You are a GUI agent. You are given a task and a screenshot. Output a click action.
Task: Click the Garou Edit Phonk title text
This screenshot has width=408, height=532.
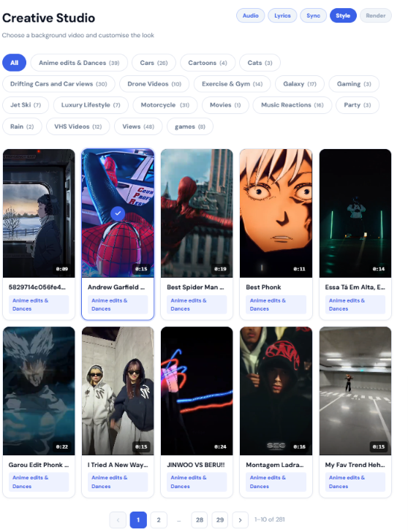click(39, 465)
